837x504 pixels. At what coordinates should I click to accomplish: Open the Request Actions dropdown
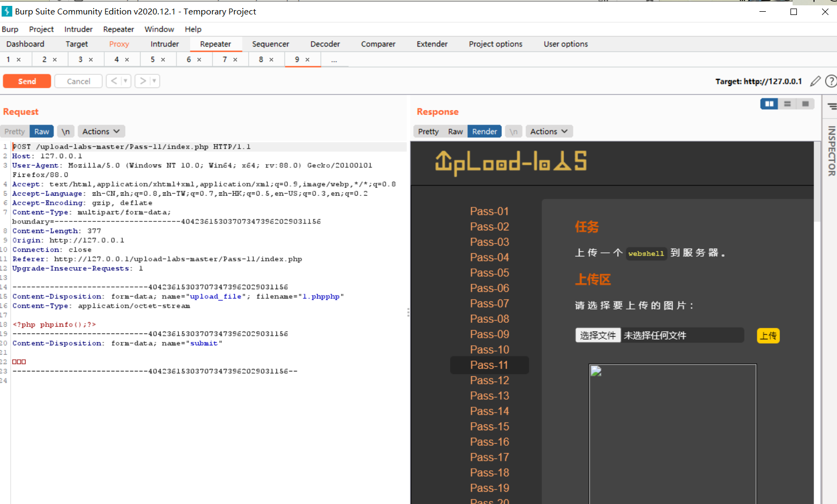tap(101, 131)
